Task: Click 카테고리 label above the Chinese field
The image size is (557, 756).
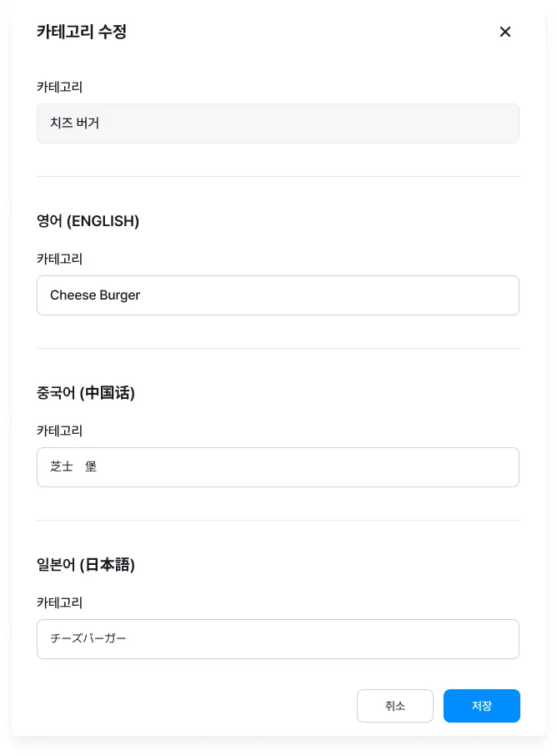Action: [x=59, y=431]
